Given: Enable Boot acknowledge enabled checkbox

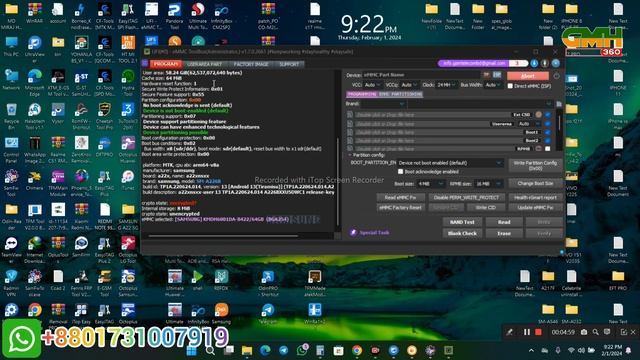Looking at the screenshot, I should pos(400,172).
